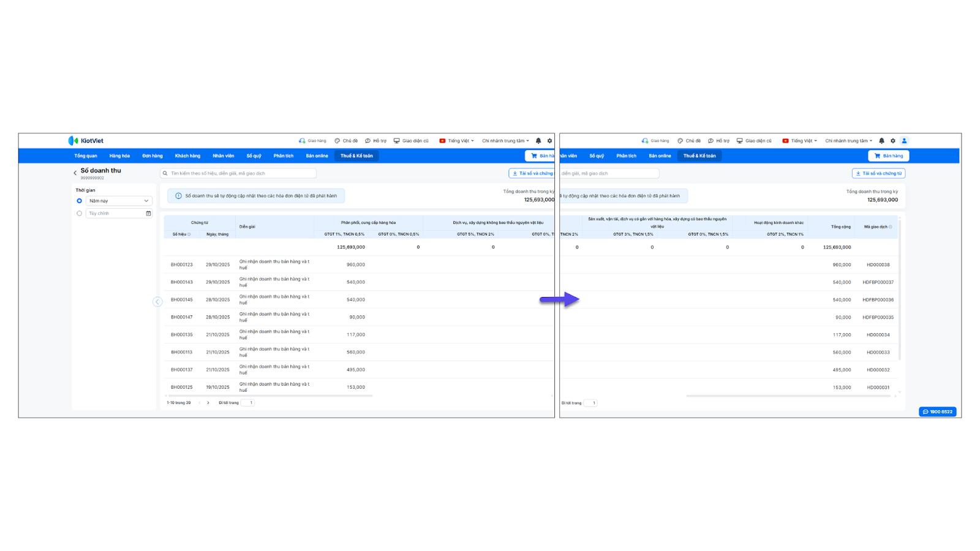Open Thuế & Kế toán in right screenshot
Viewport: 980px width, 551px height.
click(699, 156)
